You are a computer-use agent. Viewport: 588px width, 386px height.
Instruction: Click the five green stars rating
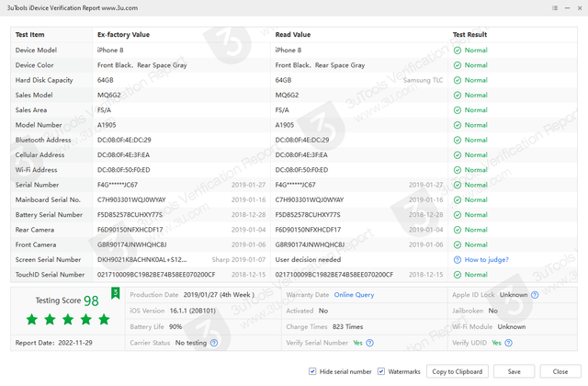[x=68, y=320]
